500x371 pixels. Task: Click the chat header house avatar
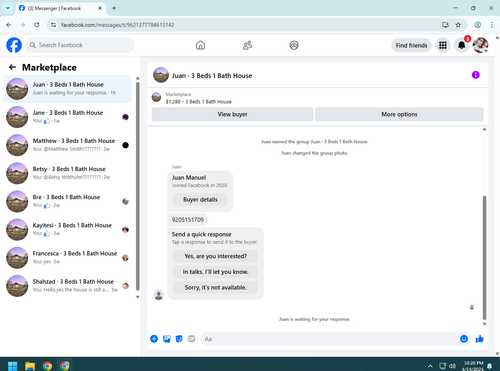pos(161,75)
